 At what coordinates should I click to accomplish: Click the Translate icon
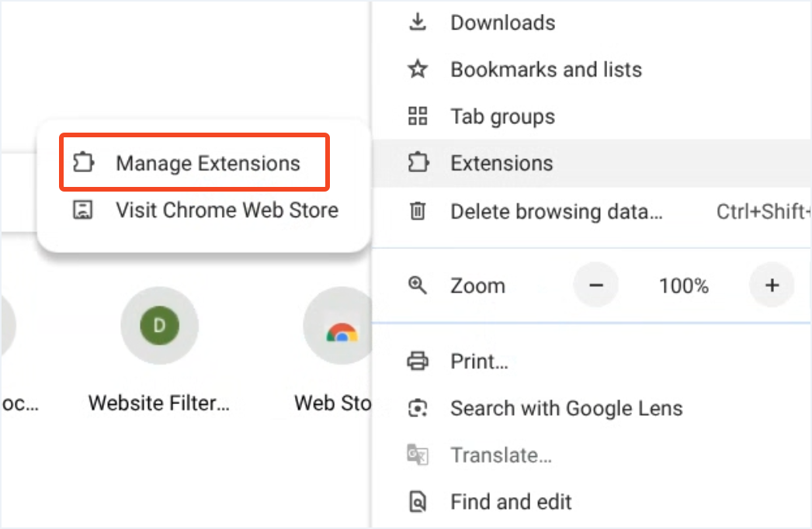coord(418,455)
